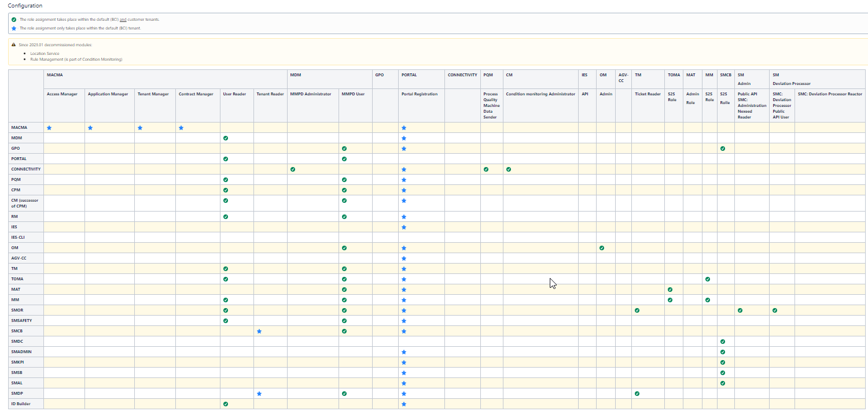Click SMAL row SMCB S2S Role check mark
868x415 pixels.
[723, 383]
